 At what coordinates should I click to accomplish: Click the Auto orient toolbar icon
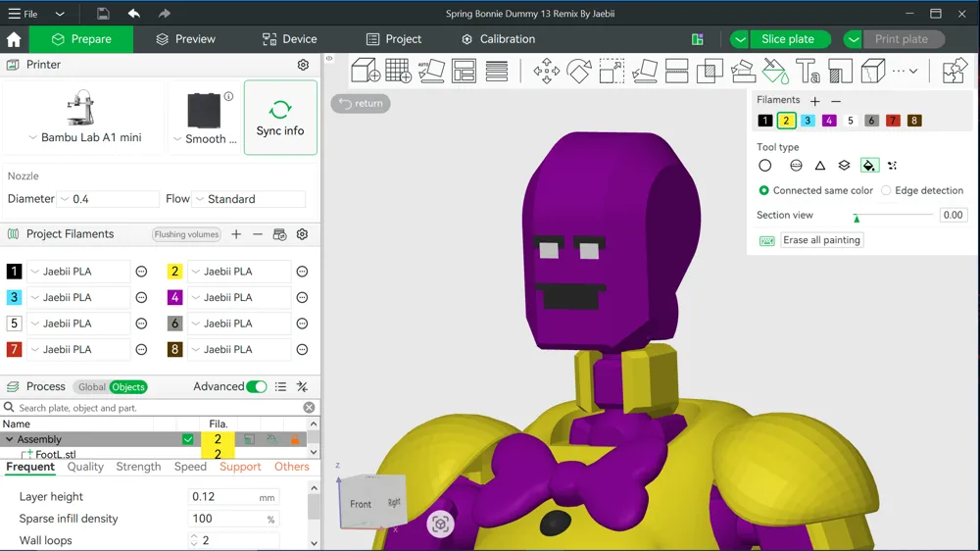[431, 71]
